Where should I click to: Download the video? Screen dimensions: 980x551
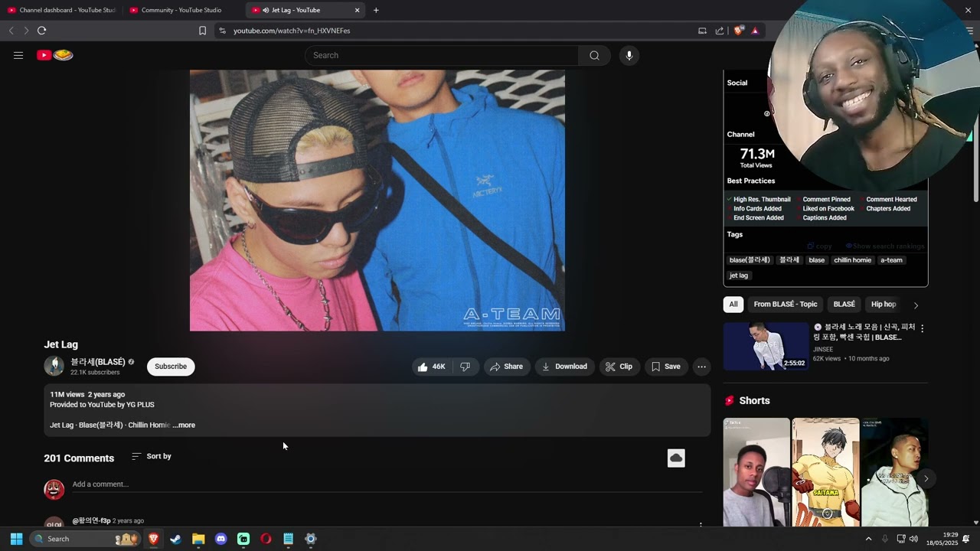click(564, 367)
